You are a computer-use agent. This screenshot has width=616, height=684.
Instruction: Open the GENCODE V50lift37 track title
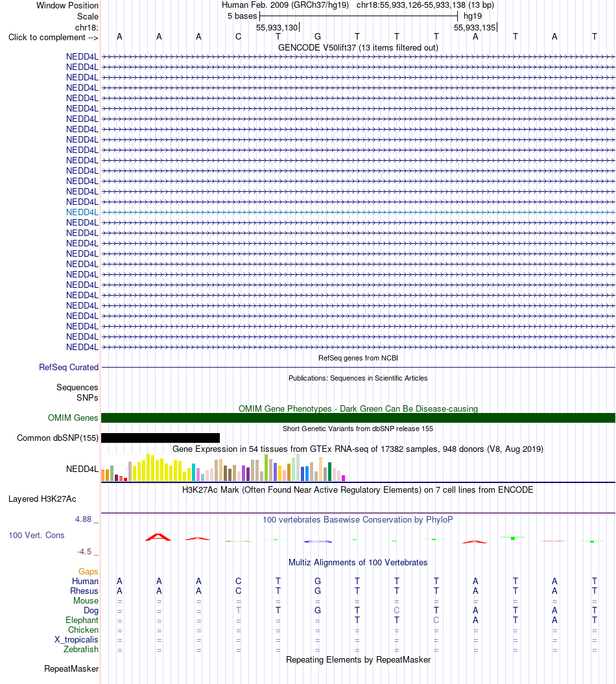coord(358,47)
